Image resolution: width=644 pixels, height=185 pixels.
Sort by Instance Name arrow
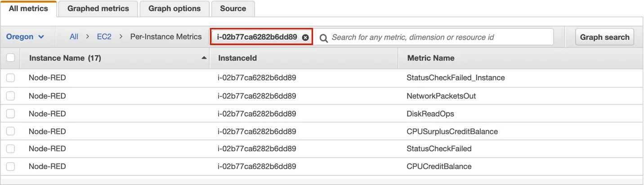point(204,58)
